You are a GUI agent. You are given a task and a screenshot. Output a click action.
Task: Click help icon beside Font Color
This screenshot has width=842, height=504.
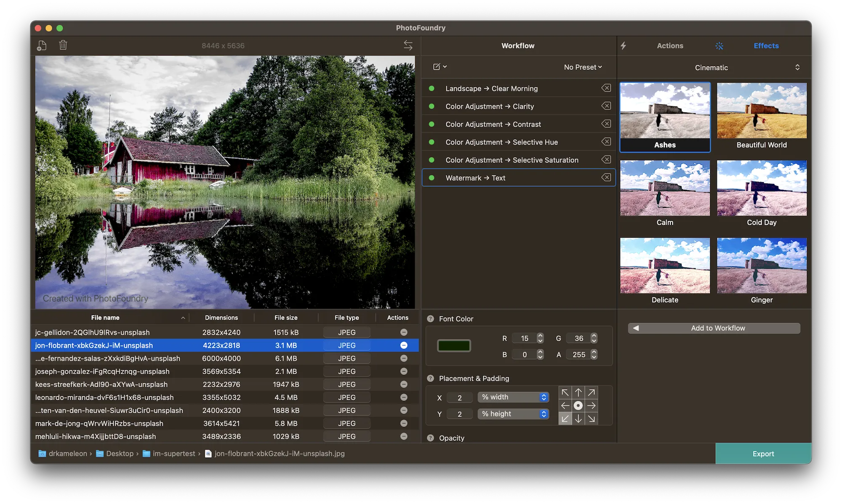430,319
